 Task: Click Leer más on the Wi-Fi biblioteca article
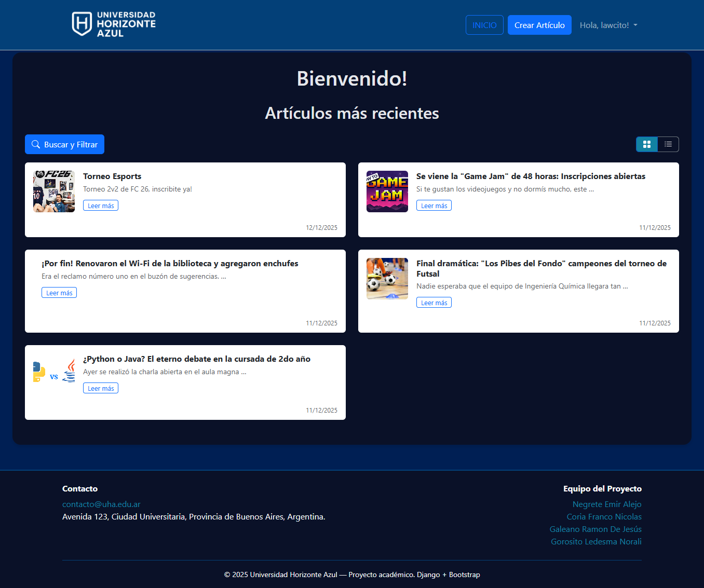[x=59, y=293]
